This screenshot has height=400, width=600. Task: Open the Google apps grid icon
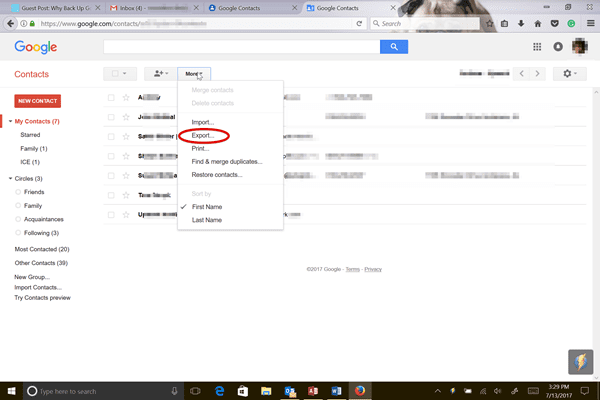click(x=537, y=47)
